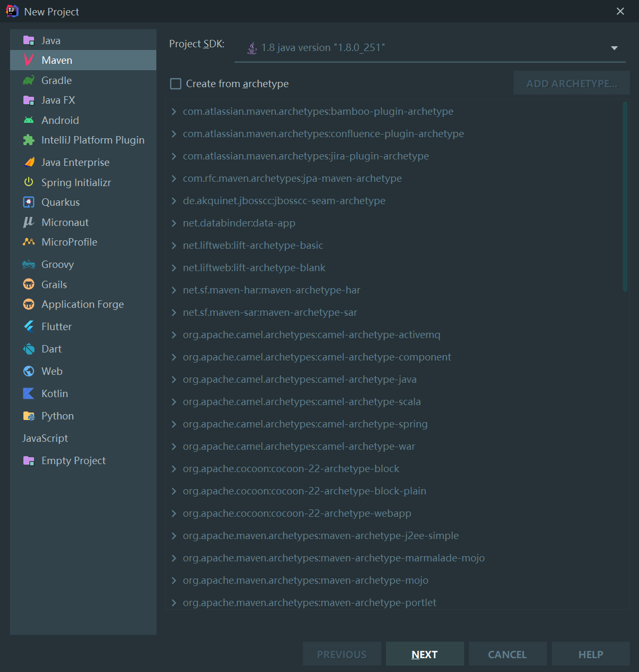Click the Python folder icon
639x672 pixels.
[29, 416]
